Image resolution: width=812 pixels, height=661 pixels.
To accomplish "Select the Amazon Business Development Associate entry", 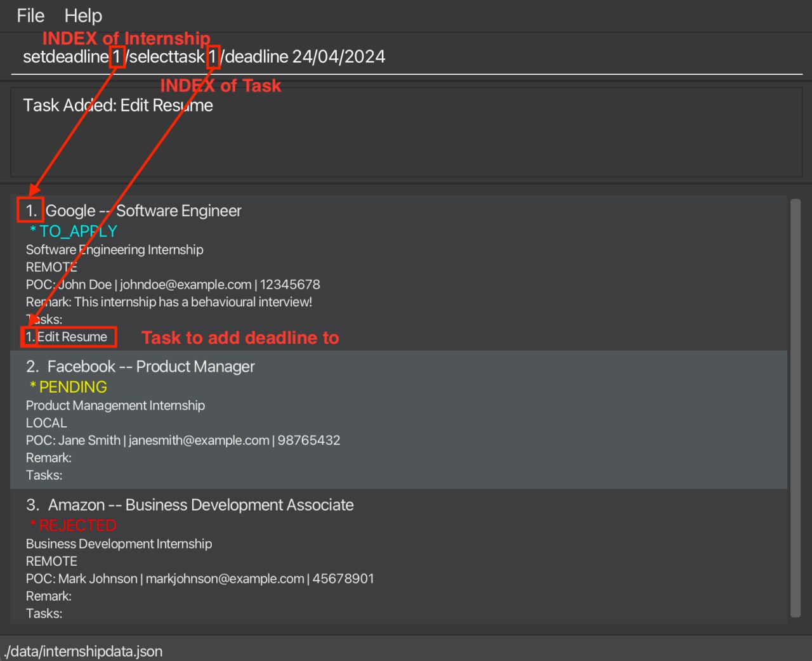I will click(200, 505).
